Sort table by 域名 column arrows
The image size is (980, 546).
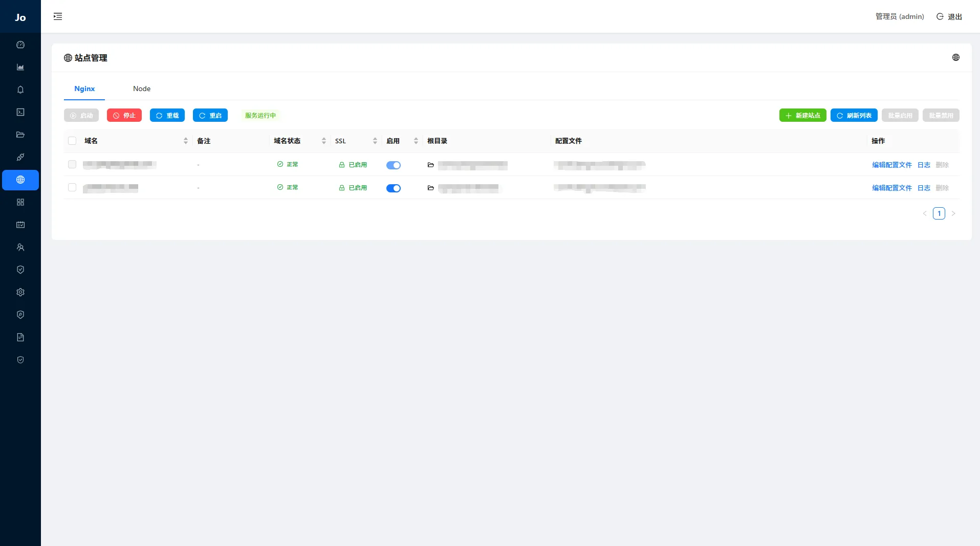[x=185, y=141]
